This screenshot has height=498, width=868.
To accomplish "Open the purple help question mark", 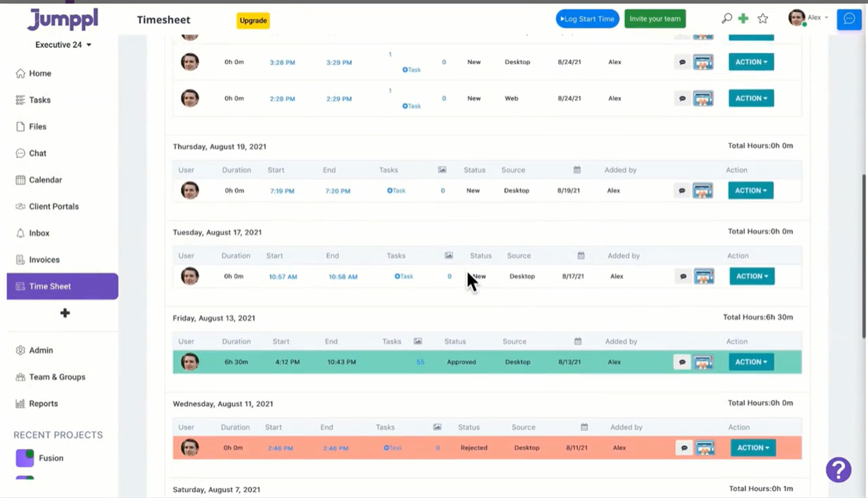I will tap(839, 470).
